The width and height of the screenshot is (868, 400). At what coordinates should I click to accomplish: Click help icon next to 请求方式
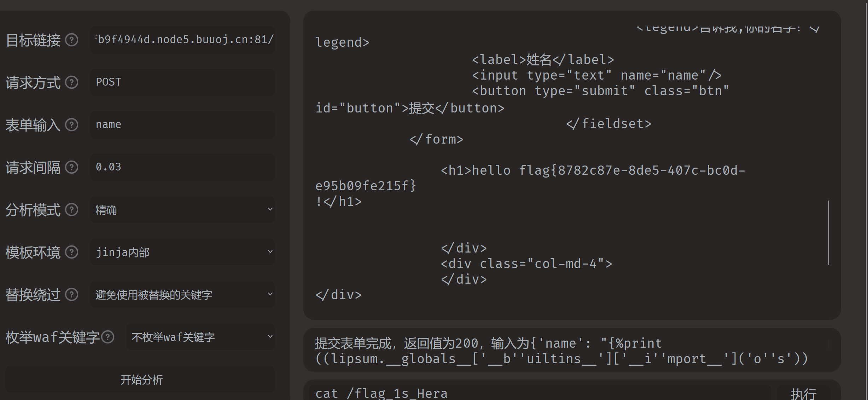coord(72,82)
